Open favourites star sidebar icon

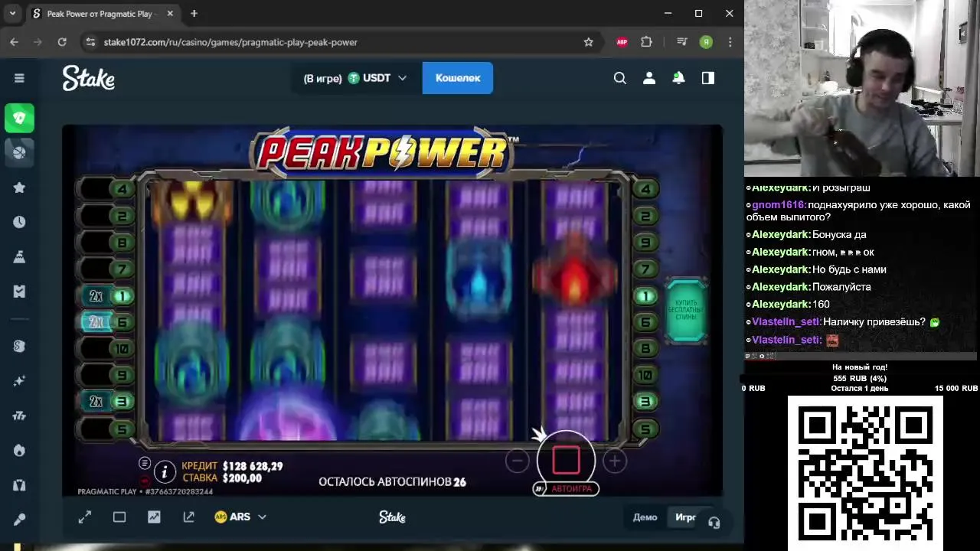click(19, 187)
